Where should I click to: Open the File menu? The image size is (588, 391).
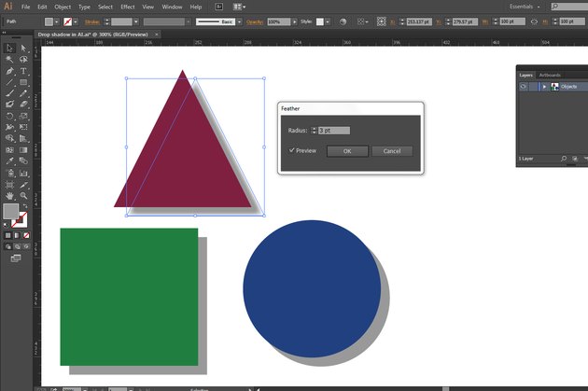pos(25,7)
